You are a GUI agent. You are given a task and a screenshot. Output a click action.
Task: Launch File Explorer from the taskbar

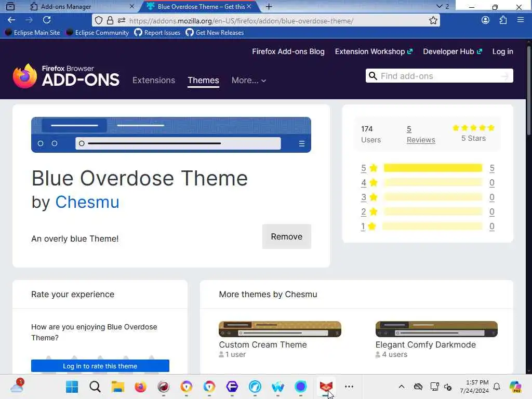(118, 387)
